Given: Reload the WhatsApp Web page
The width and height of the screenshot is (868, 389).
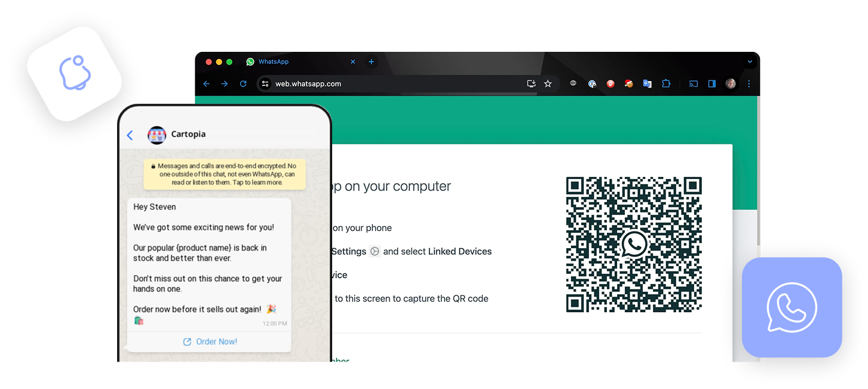Looking at the screenshot, I should (x=243, y=84).
